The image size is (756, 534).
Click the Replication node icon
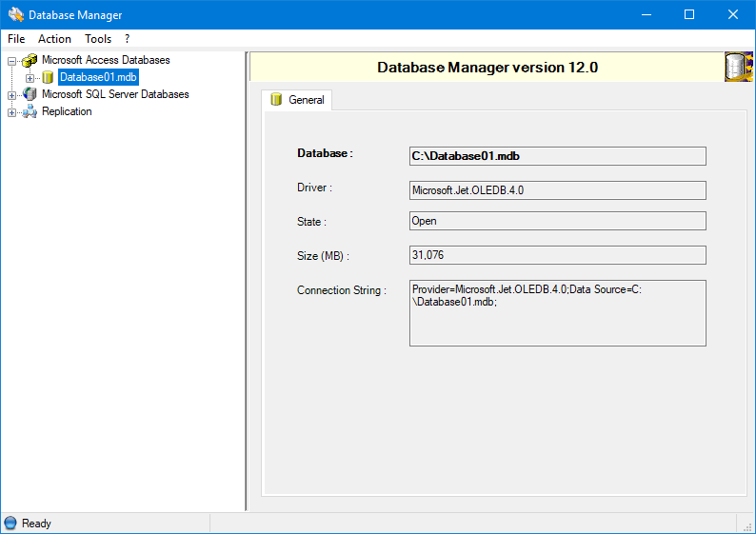point(30,111)
